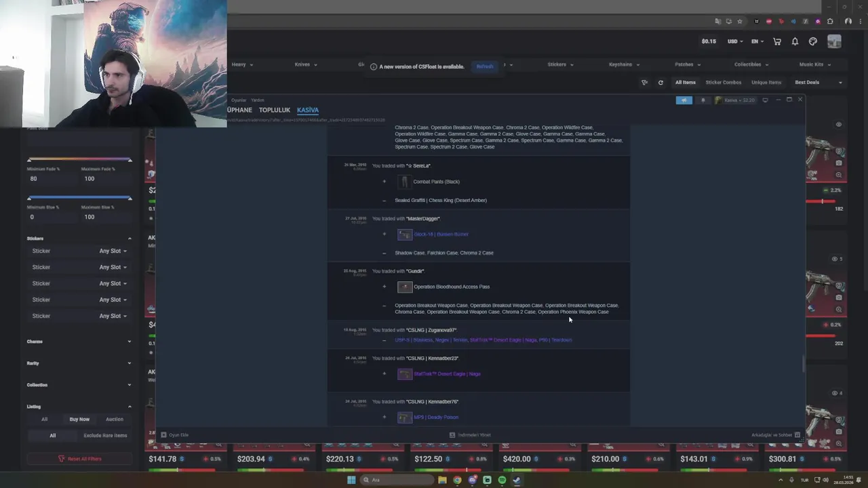Screen dimensions: 868x488
Task: Click the blue percentage range slider
Action: point(79,198)
